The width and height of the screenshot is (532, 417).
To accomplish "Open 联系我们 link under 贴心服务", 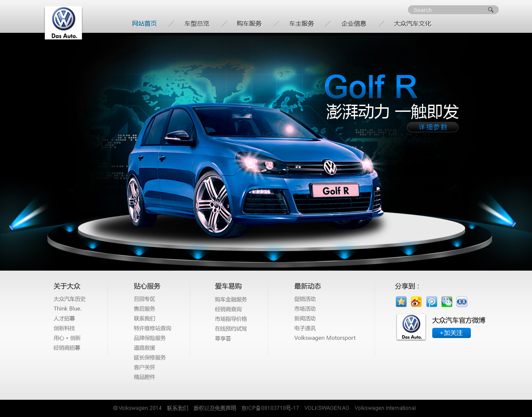I will point(145,319).
